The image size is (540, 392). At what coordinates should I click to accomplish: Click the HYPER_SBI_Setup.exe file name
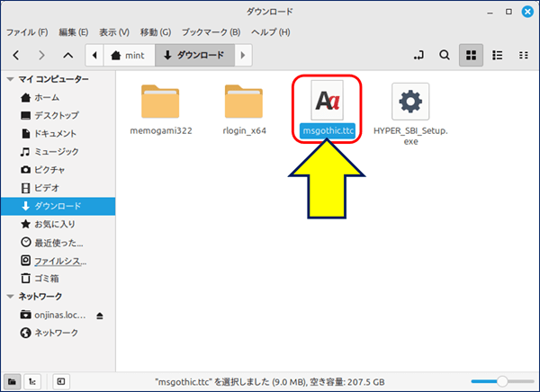(x=410, y=136)
